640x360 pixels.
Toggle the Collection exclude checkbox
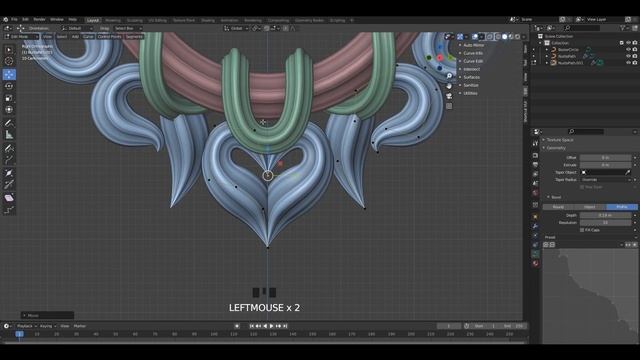click(x=622, y=43)
